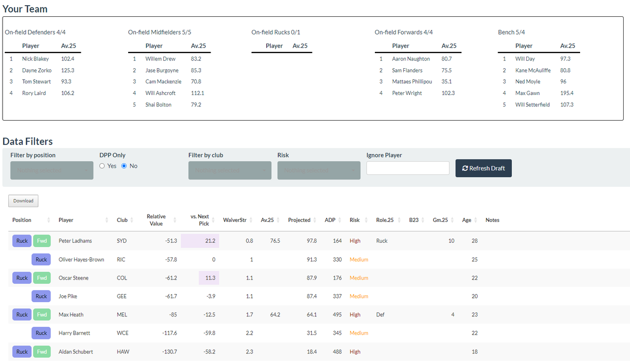Click Will Ashcroft in midfielders list
This screenshot has width=630, height=364.
click(161, 93)
